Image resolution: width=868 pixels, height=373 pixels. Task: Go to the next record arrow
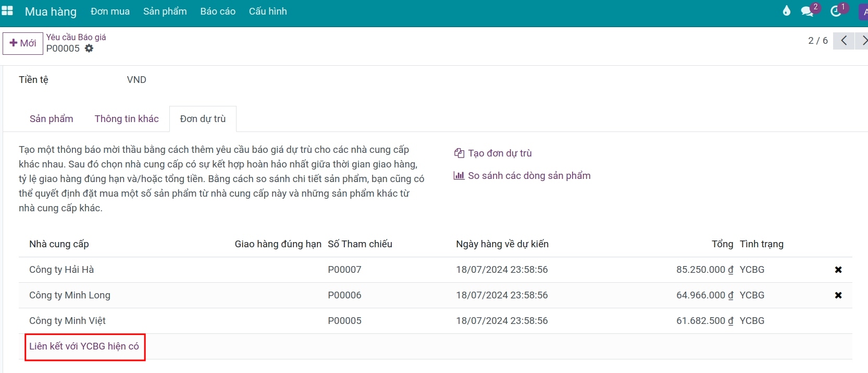click(863, 41)
